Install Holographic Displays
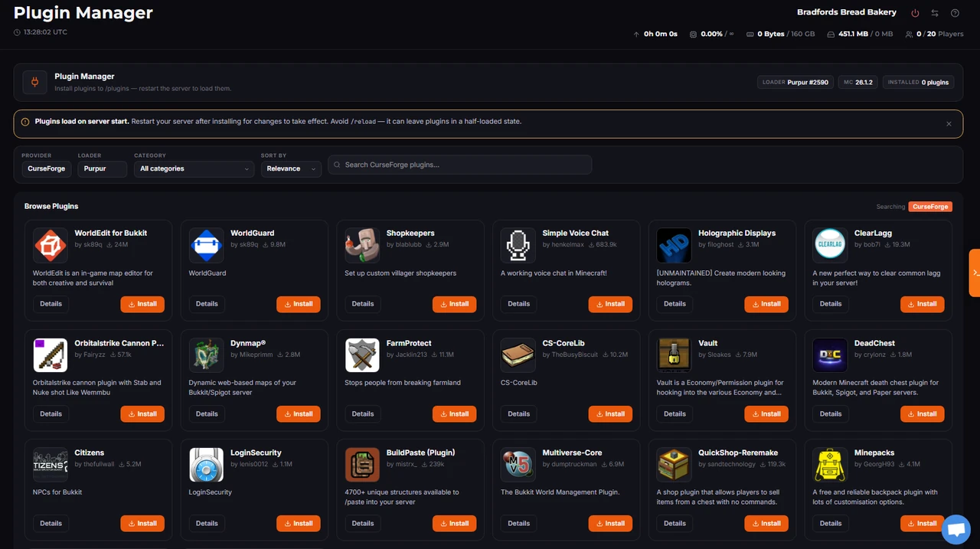Screen dimensions: 980x549 (x=766, y=304)
